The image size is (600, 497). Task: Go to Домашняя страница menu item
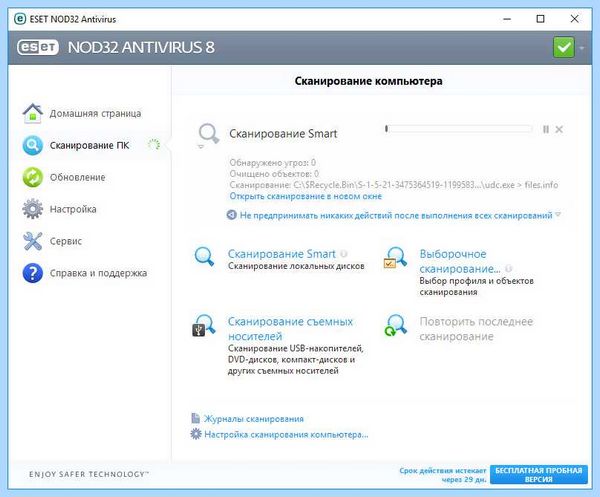pyautogui.click(x=95, y=114)
